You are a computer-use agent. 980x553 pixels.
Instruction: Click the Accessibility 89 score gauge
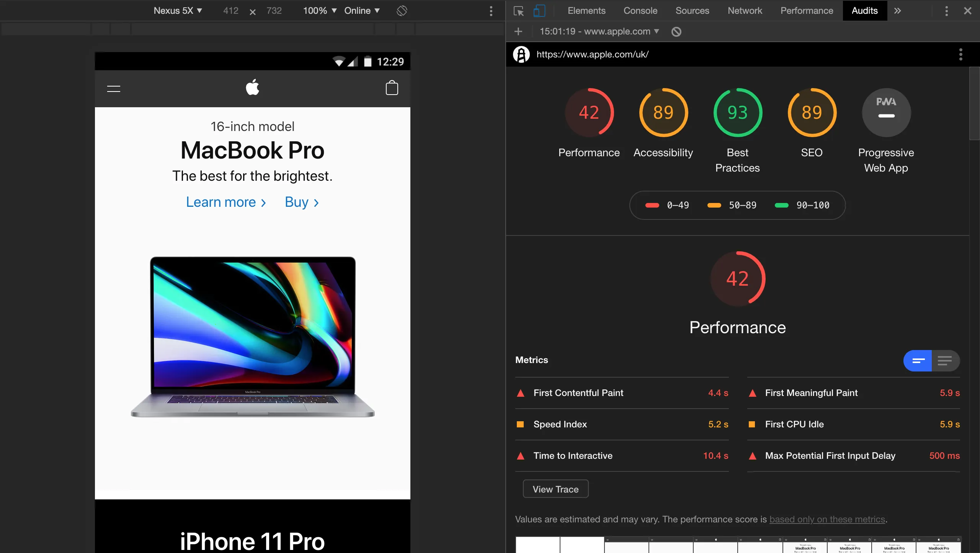click(x=663, y=113)
